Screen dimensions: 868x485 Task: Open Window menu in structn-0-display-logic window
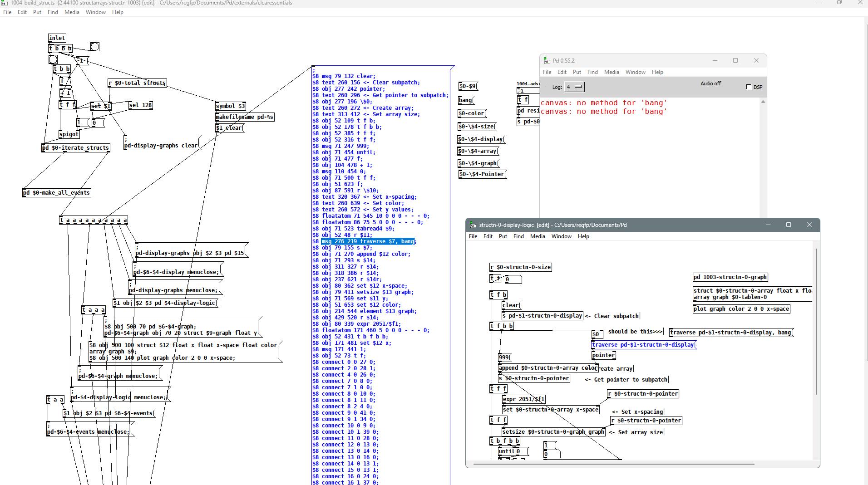[561, 236]
